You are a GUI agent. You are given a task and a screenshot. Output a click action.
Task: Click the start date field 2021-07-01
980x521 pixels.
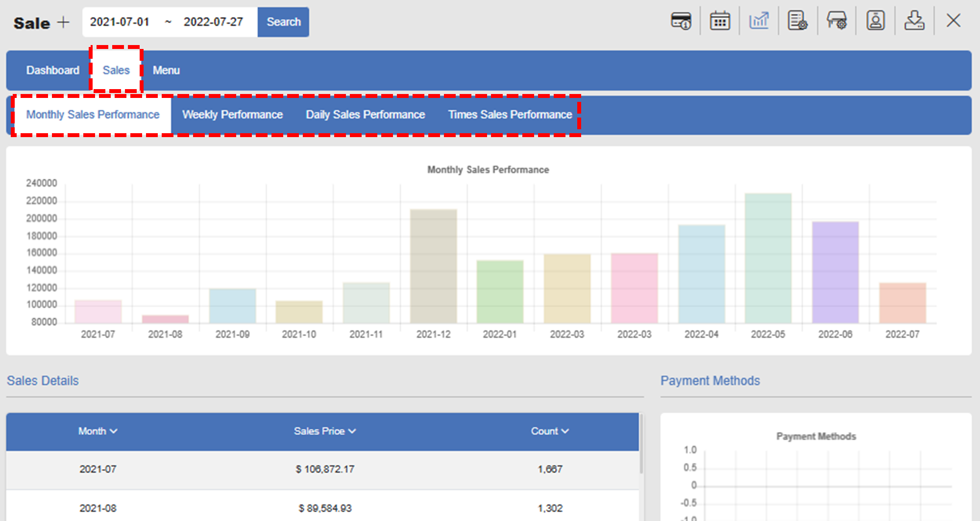[120, 22]
